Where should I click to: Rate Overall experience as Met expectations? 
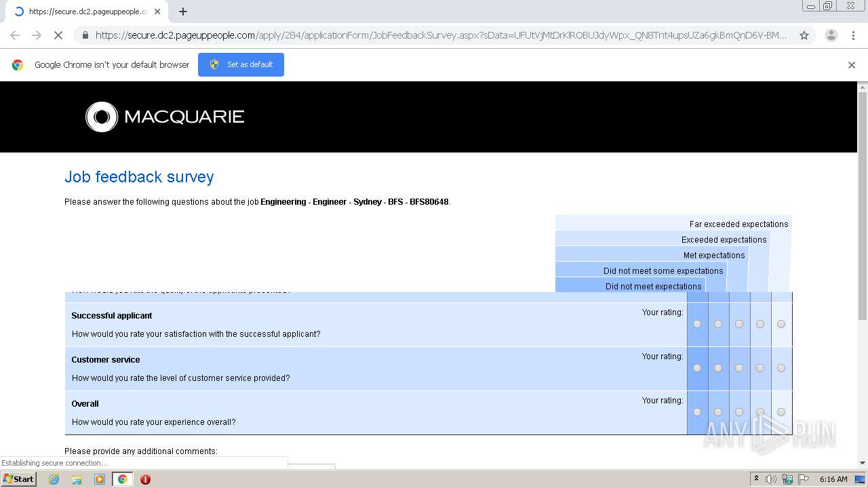pos(739,412)
